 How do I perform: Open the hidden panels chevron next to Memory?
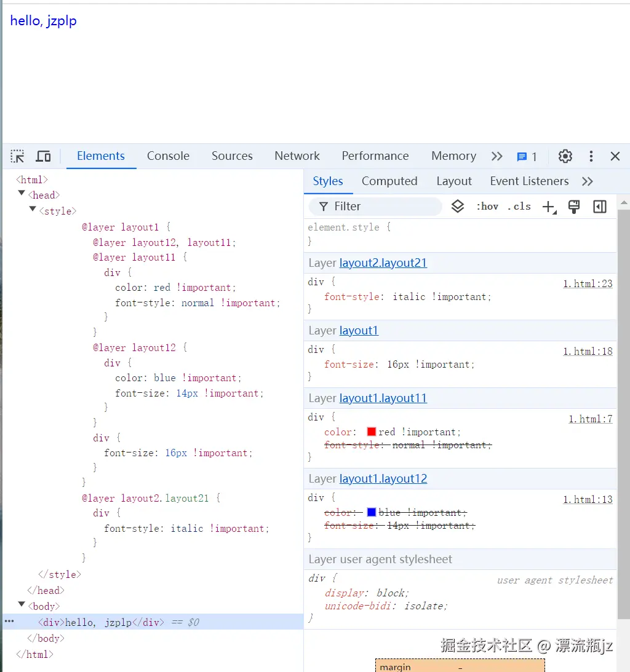point(497,156)
